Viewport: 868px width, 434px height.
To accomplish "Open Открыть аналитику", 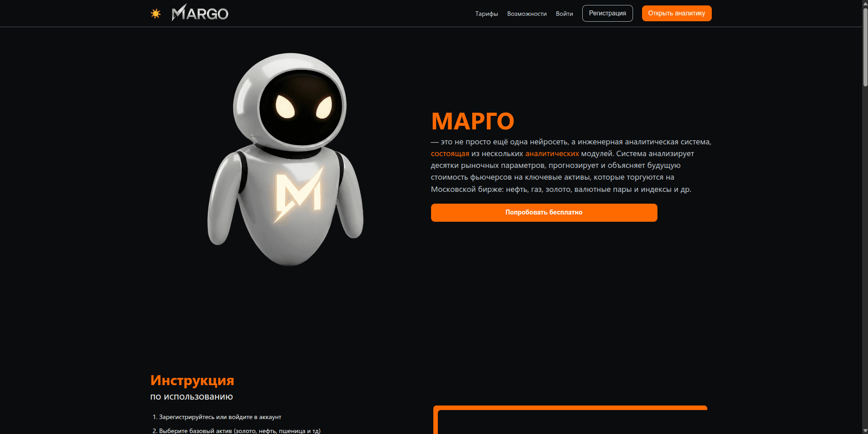I will (x=676, y=13).
